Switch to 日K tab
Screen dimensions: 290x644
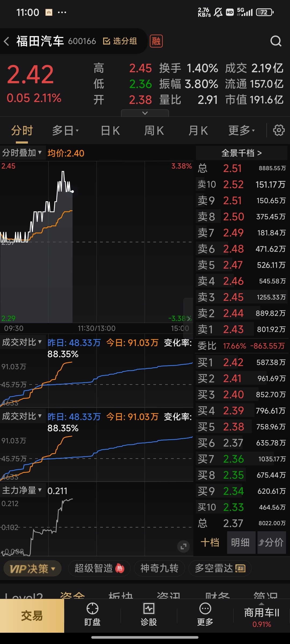pos(110,131)
